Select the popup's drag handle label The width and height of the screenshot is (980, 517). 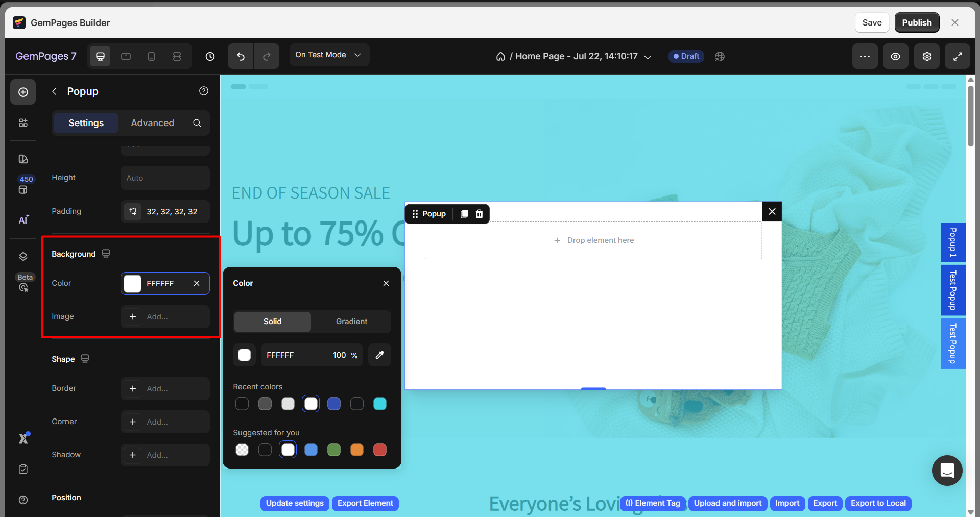[429, 214]
